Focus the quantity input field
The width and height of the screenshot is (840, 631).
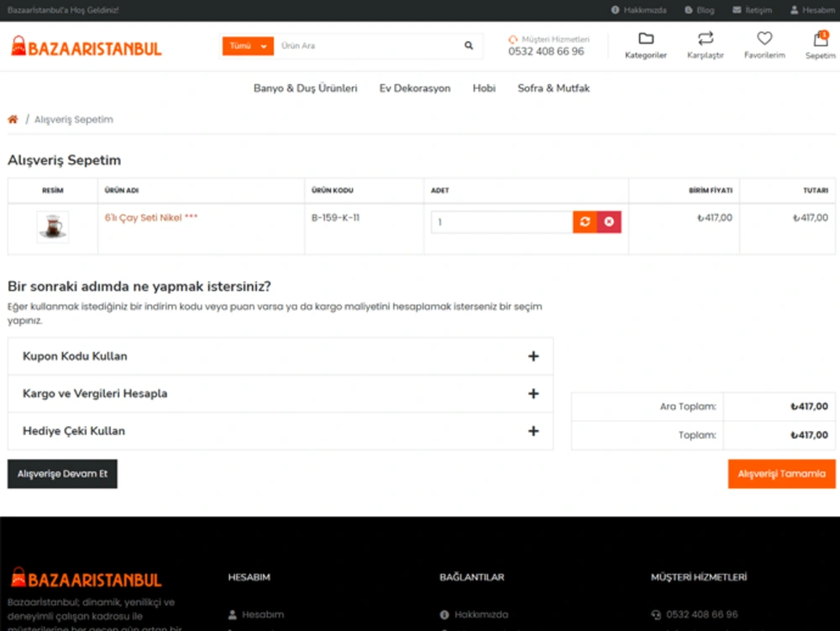pos(502,222)
